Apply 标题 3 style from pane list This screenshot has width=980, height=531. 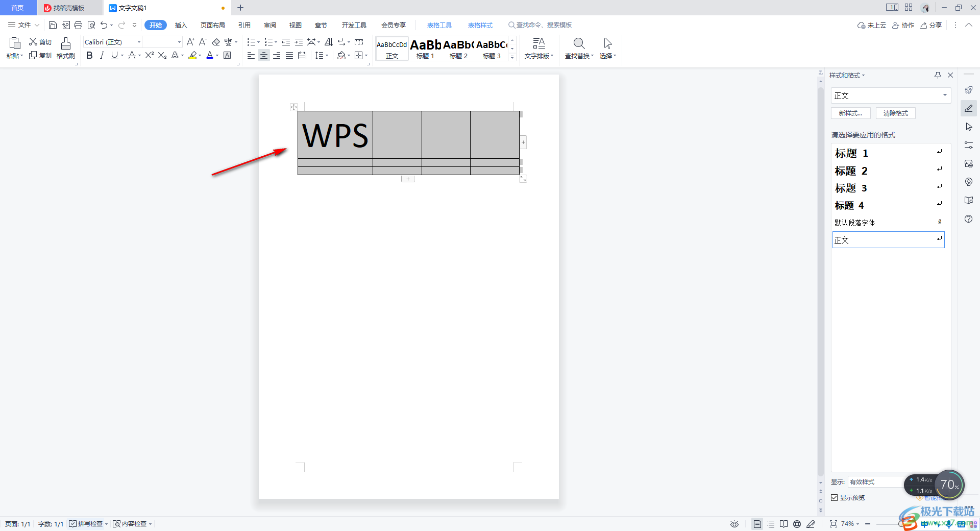tap(888, 188)
